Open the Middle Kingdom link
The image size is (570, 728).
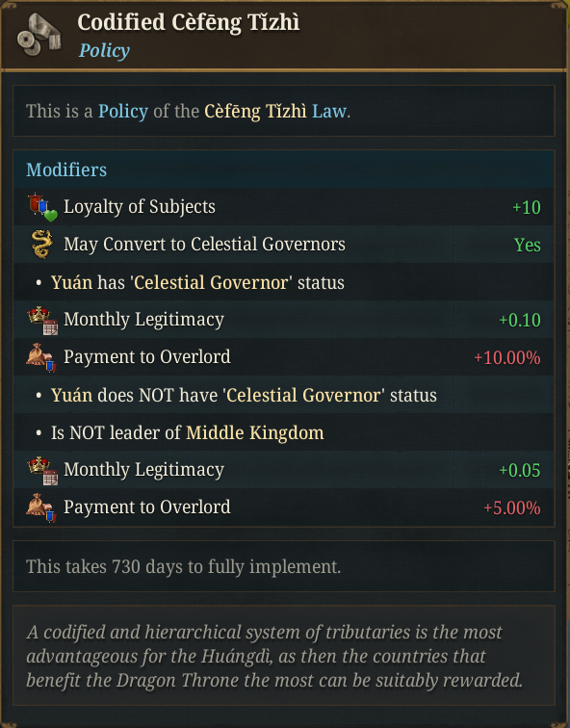tap(255, 432)
